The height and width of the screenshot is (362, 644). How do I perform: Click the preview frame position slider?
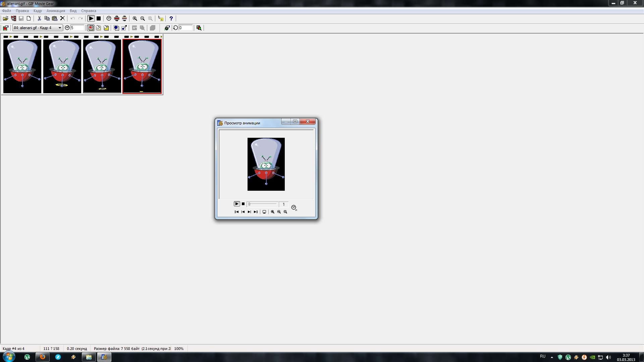(262, 204)
